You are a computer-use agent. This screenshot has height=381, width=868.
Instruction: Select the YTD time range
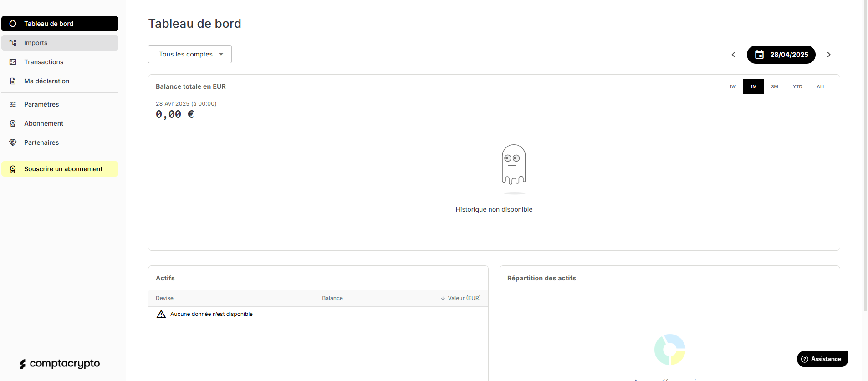pyautogui.click(x=797, y=86)
